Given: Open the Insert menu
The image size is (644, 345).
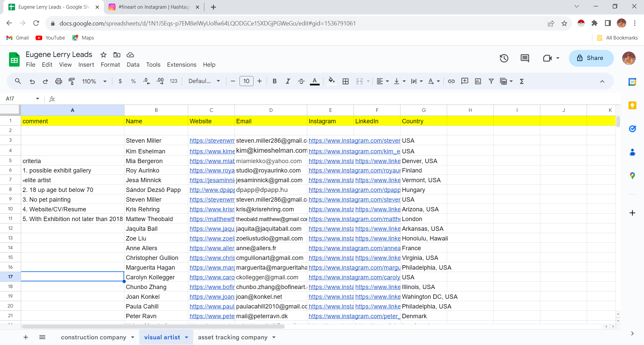Looking at the screenshot, I should point(86,65).
